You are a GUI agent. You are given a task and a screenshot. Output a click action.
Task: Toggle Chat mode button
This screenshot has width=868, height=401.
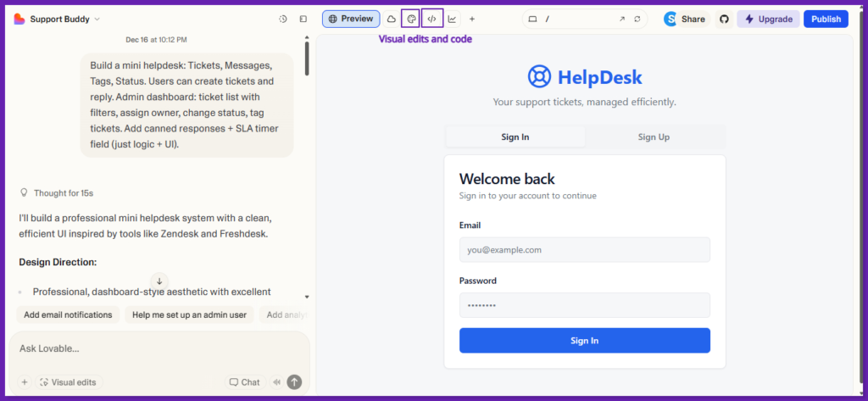(243, 382)
